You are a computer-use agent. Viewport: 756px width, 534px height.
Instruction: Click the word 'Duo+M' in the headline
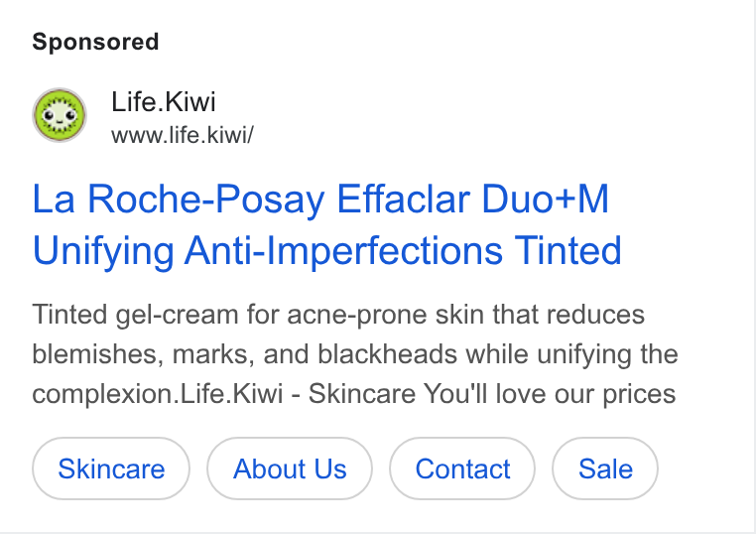(x=546, y=199)
